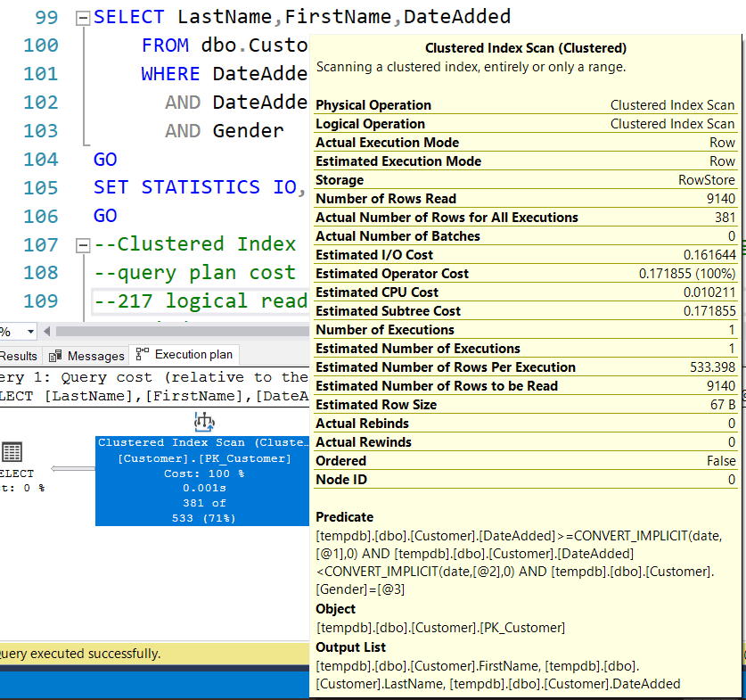
Task: Click the Messages tab icon
Action: click(x=56, y=356)
